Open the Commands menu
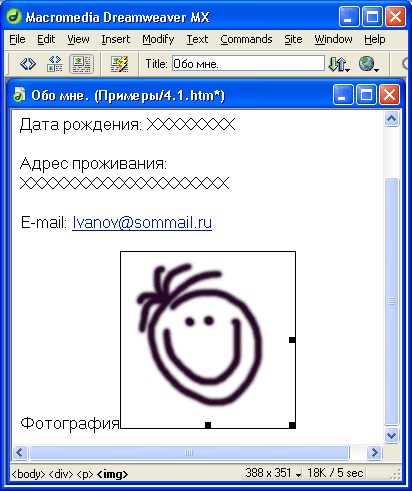The width and height of the screenshot is (412, 491). point(246,39)
